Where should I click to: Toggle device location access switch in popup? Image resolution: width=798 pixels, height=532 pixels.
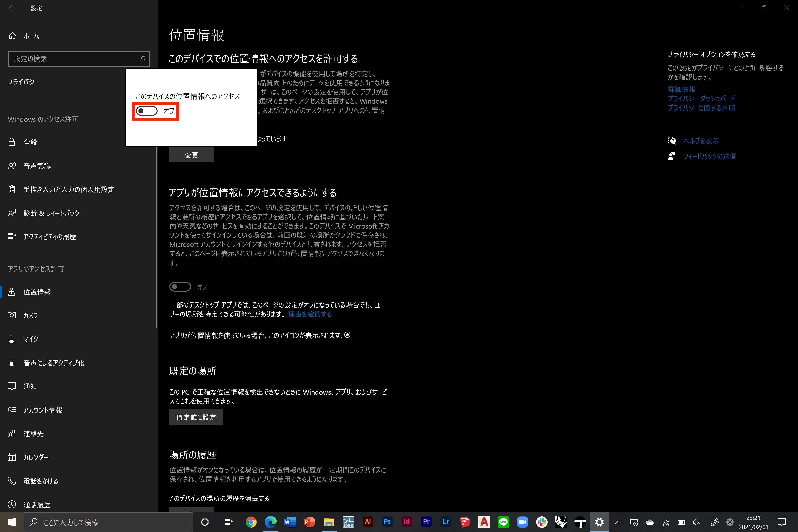147,111
